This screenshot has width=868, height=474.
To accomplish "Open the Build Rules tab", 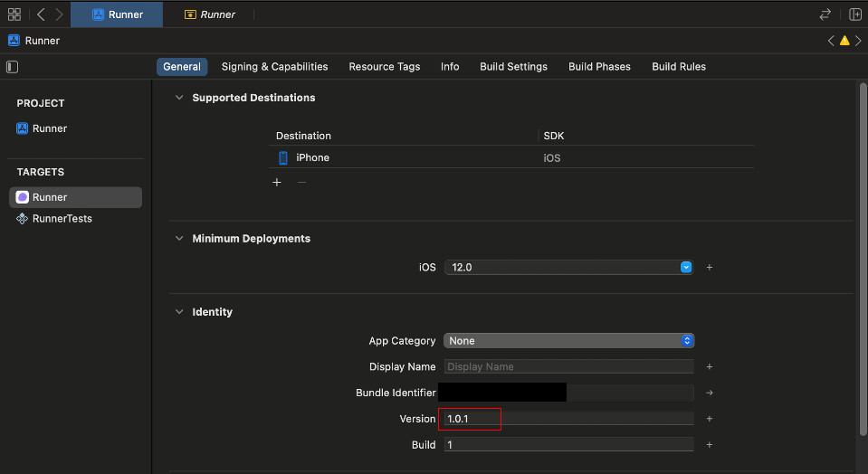I will pyautogui.click(x=679, y=66).
